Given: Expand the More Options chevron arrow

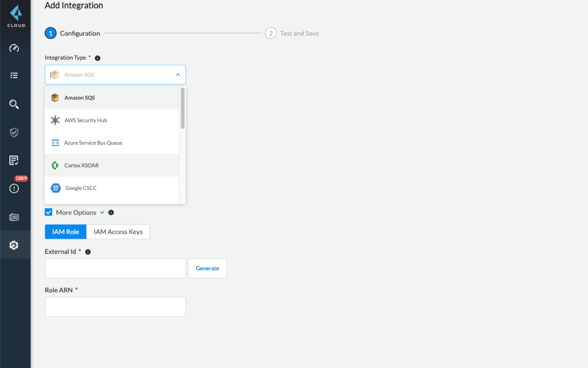Looking at the screenshot, I should click(102, 213).
